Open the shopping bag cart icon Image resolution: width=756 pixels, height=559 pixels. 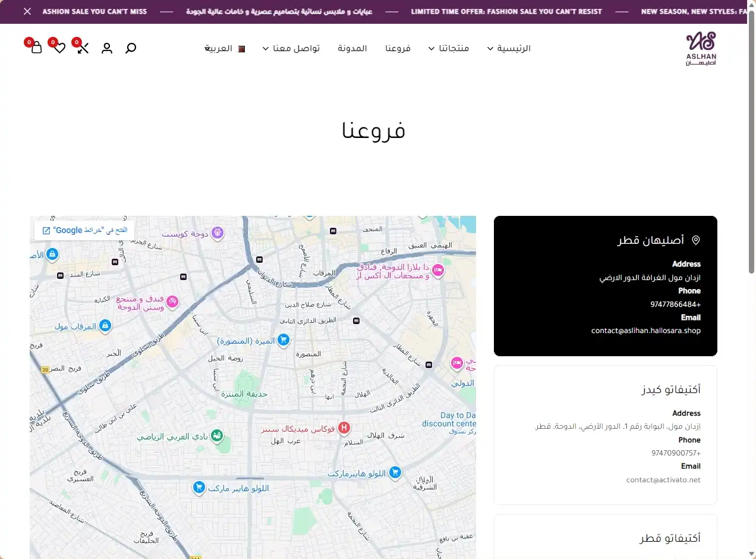coord(36,48)
